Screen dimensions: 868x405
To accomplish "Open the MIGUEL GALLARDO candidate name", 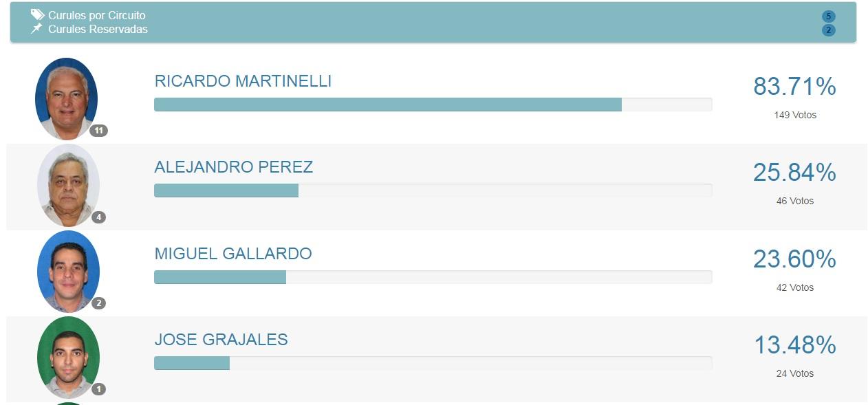I will click(x=232, y=254).
